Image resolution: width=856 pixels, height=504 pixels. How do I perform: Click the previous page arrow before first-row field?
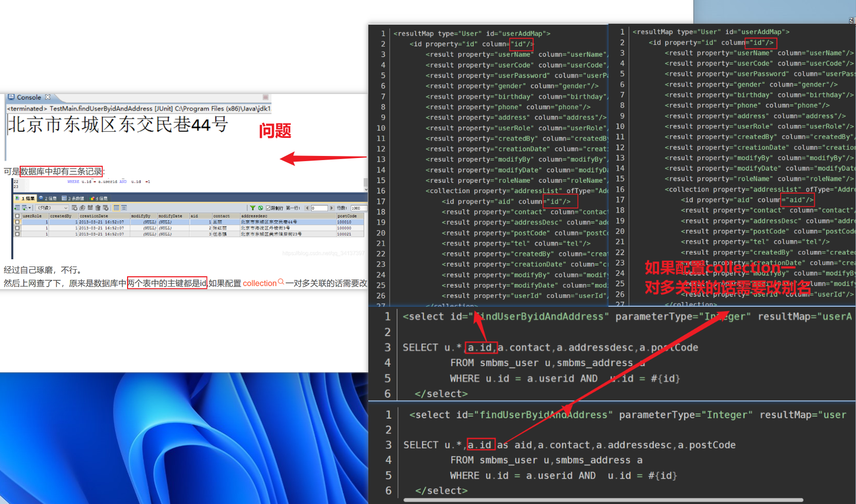tap(307, 208)
